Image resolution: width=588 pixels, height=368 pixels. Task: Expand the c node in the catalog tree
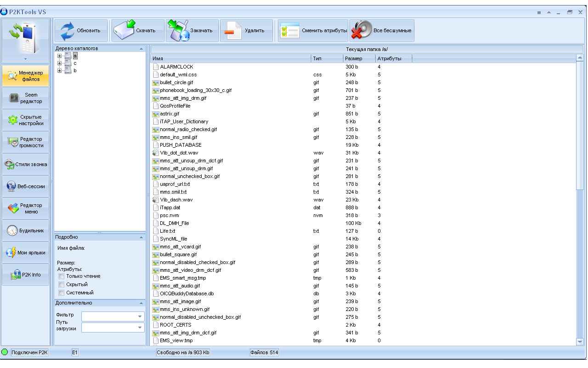[x=59, y=63]
